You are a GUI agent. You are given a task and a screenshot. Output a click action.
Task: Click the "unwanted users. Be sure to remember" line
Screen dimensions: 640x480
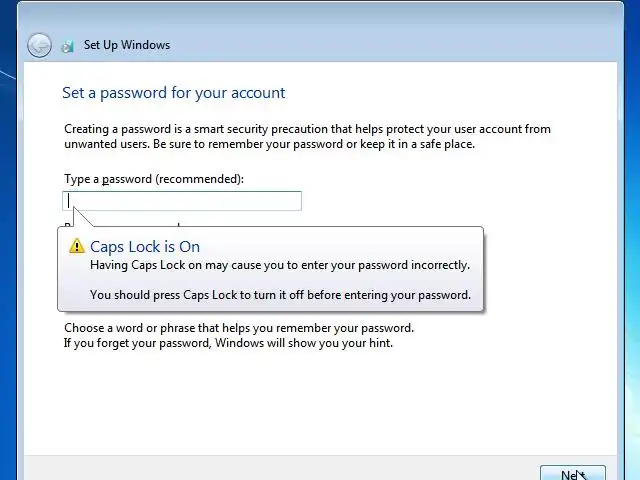pyautogui.click(x=269, y=144)
